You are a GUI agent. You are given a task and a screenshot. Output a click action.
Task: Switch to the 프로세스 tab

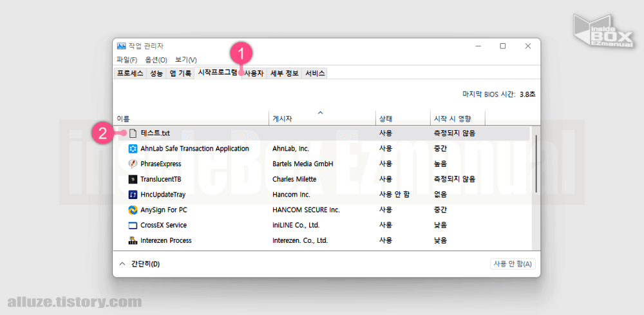click(130, 73)
